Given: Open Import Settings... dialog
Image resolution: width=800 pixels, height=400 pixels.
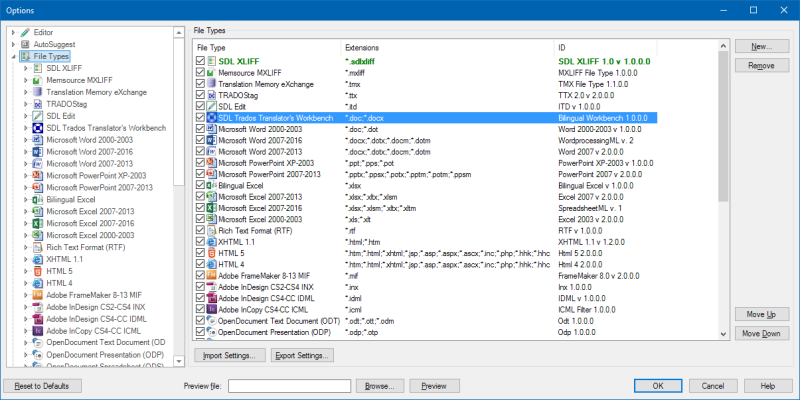Looking at the screenshot, I should [230, 355].
